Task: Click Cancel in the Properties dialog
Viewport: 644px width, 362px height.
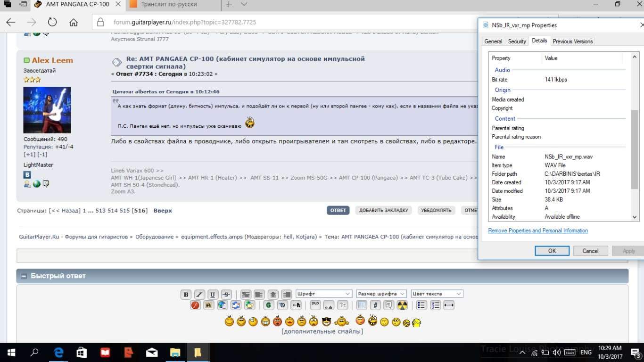Action: click(590, 251)
